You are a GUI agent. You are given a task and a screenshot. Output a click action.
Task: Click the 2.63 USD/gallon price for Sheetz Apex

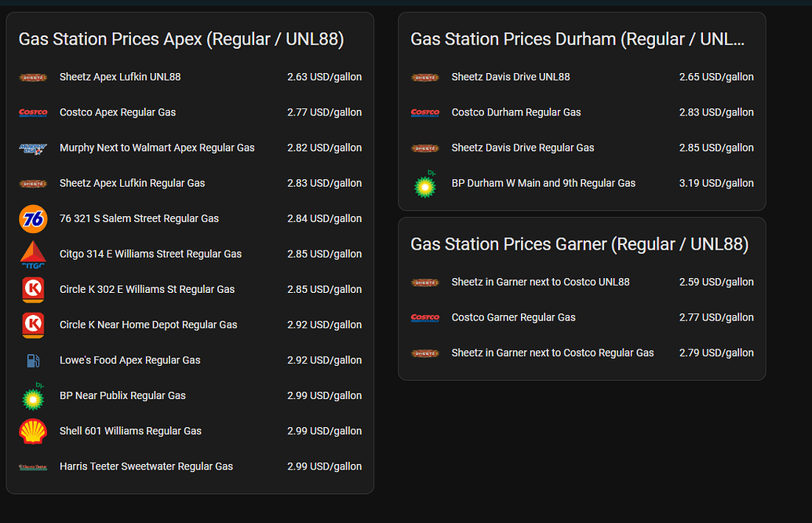tap(324, 77)
